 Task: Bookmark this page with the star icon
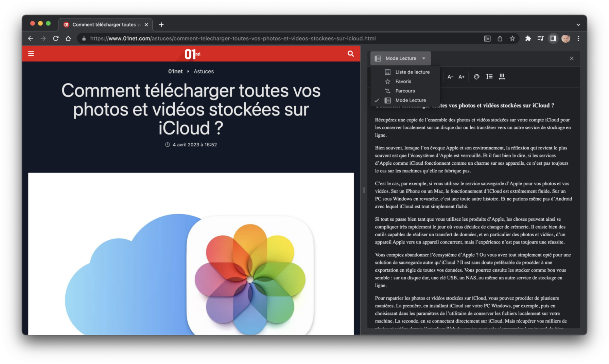click(x=512, y=38)
